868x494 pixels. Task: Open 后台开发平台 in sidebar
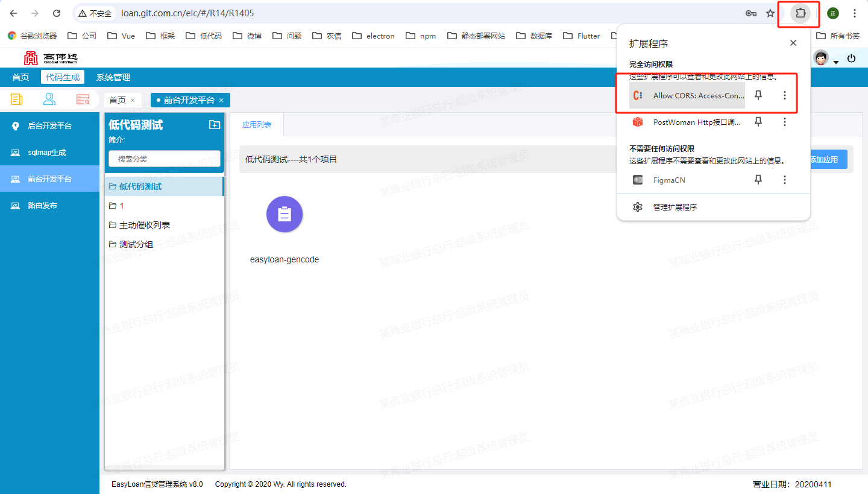(49, 126)
